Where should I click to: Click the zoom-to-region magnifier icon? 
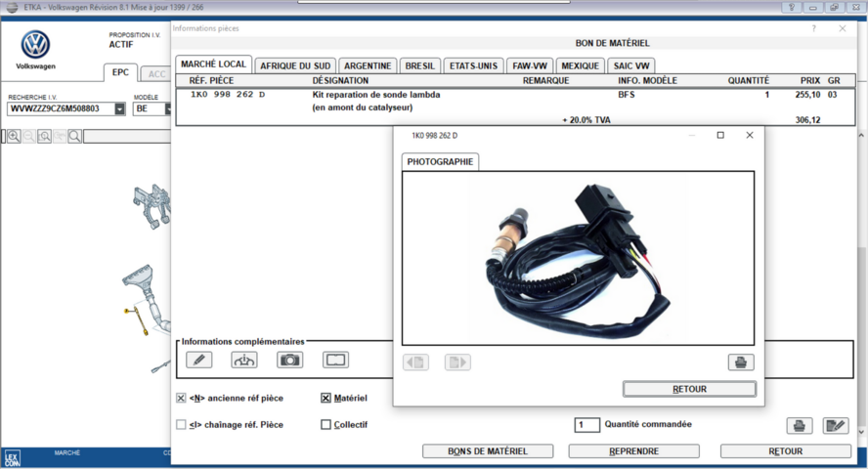click(x=44, y=136)
